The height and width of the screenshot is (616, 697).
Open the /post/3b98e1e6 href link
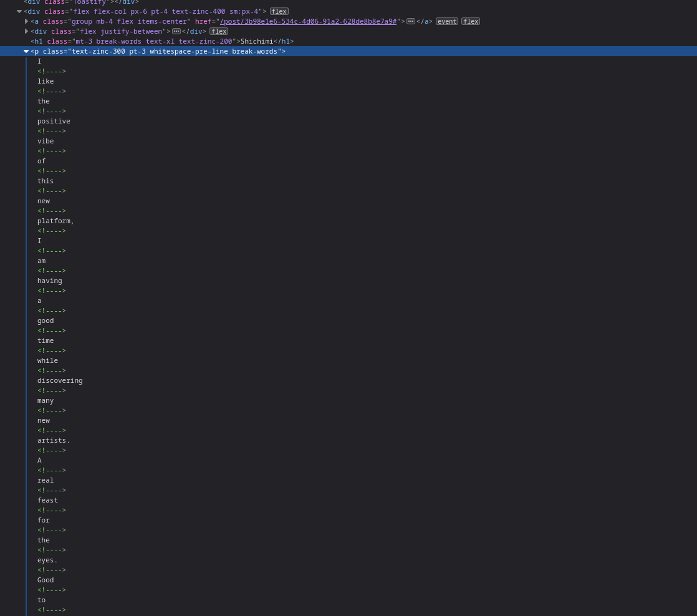tap(308, 21)
